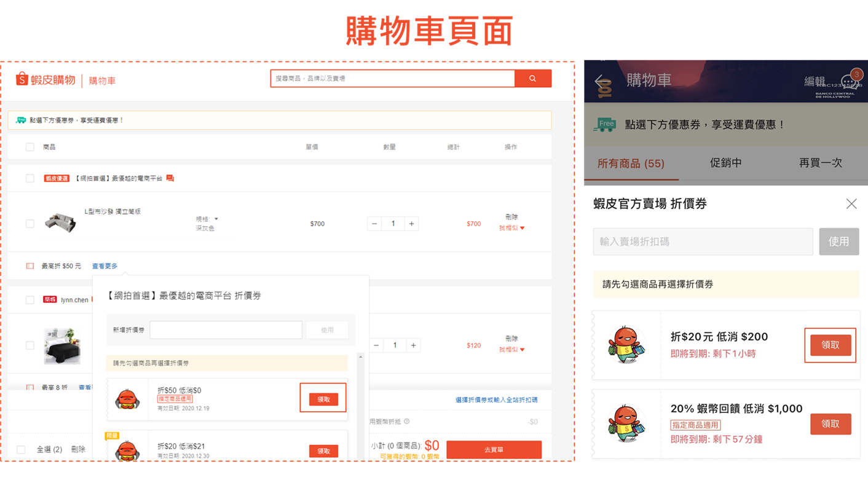The height and width of the screenshot is (480, 868).
Task: Check the 【網拍首選】 shop checkbox
Action: 30,178
